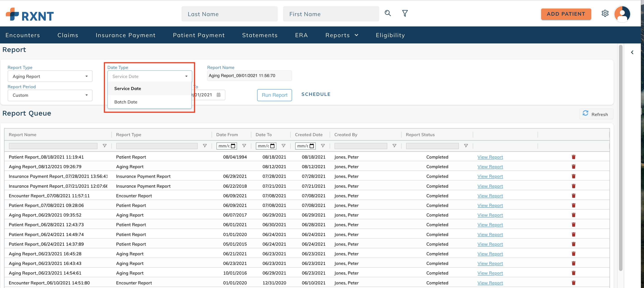
Task: Click the Report Status column filter box
Action: point(432,146)
